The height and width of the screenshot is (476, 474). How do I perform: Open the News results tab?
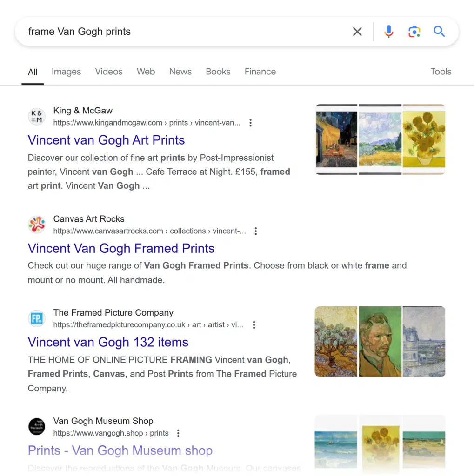[180, 72]
